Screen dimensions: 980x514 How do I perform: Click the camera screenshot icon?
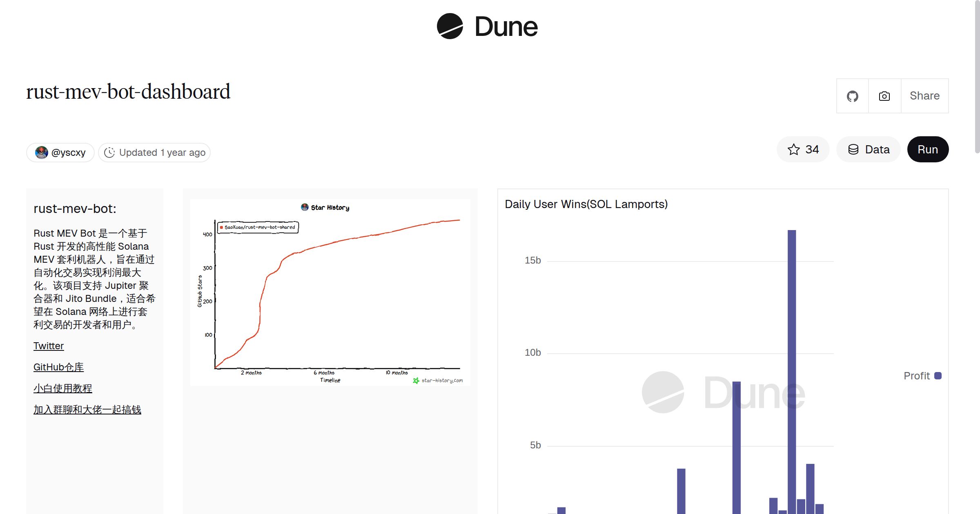(884, 95)
